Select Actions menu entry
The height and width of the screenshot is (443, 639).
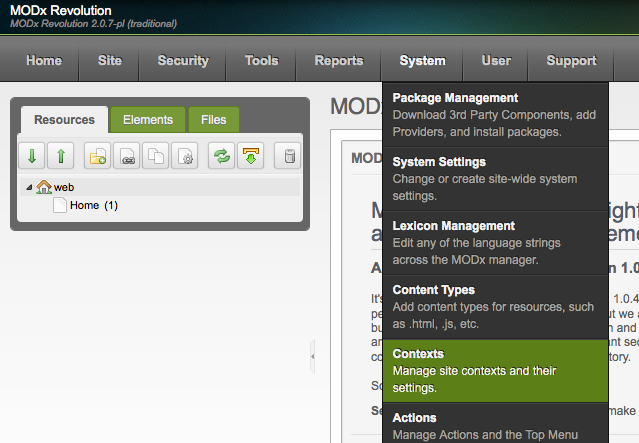(496, 424)
